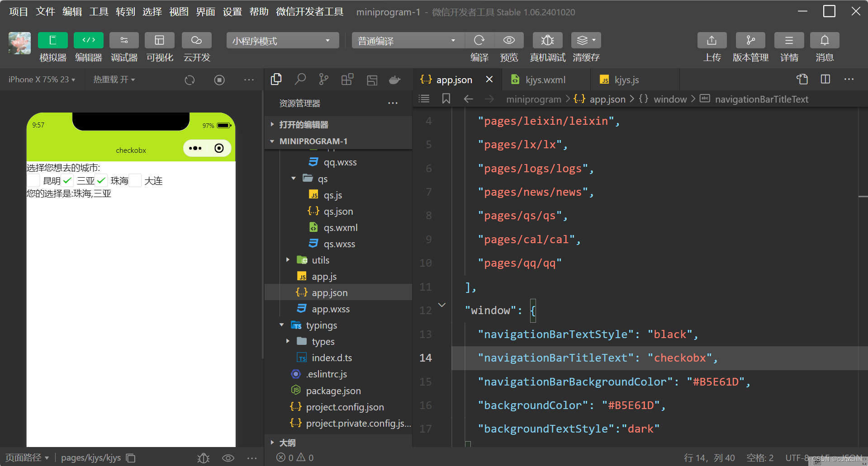Expand the open editors section

tap(338, 124)
